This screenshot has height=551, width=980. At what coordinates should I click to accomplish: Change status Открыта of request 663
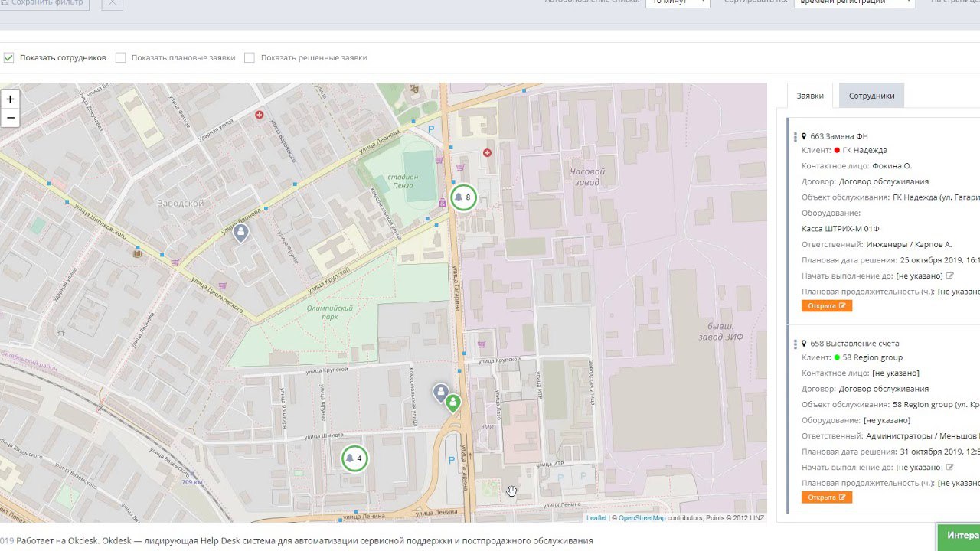click(x=827, y=305)
